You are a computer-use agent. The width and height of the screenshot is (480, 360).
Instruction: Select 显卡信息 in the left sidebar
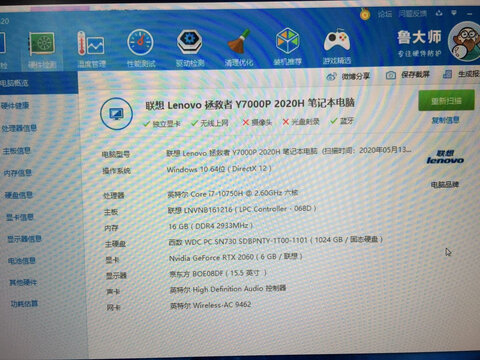pyautogui.click(x=20, y=217)
